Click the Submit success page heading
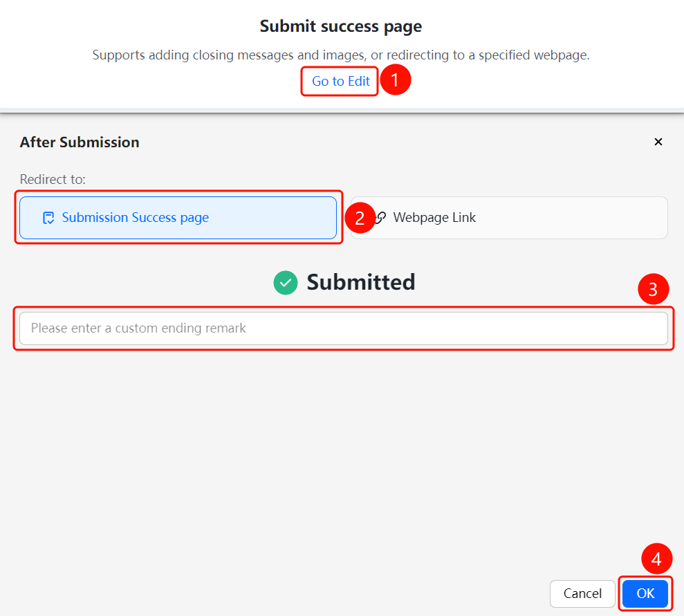 coord(341,26)
